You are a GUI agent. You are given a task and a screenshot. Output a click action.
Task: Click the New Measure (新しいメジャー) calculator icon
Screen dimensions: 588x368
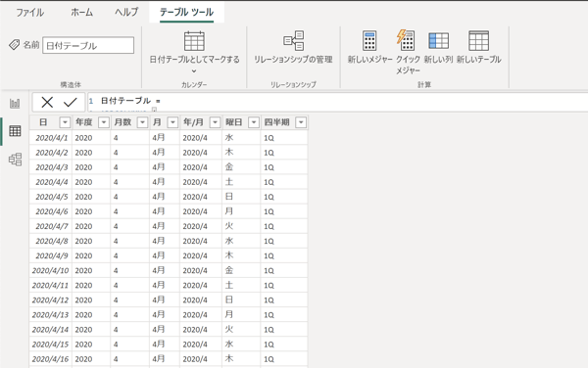369,40
